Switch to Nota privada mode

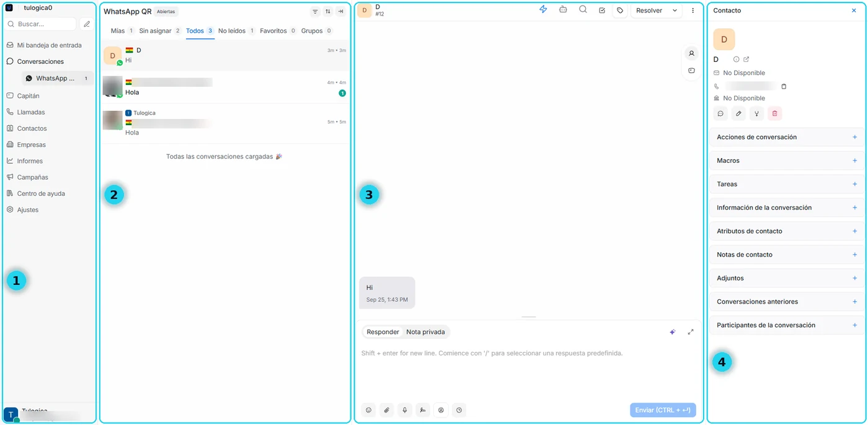(x=425, y=332)
